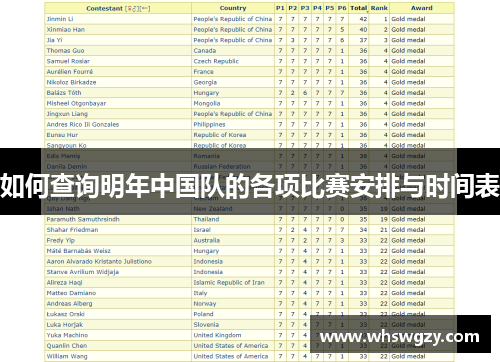Sort by the P2 column header
Screen dimensions: 500x362
point(292,8)
